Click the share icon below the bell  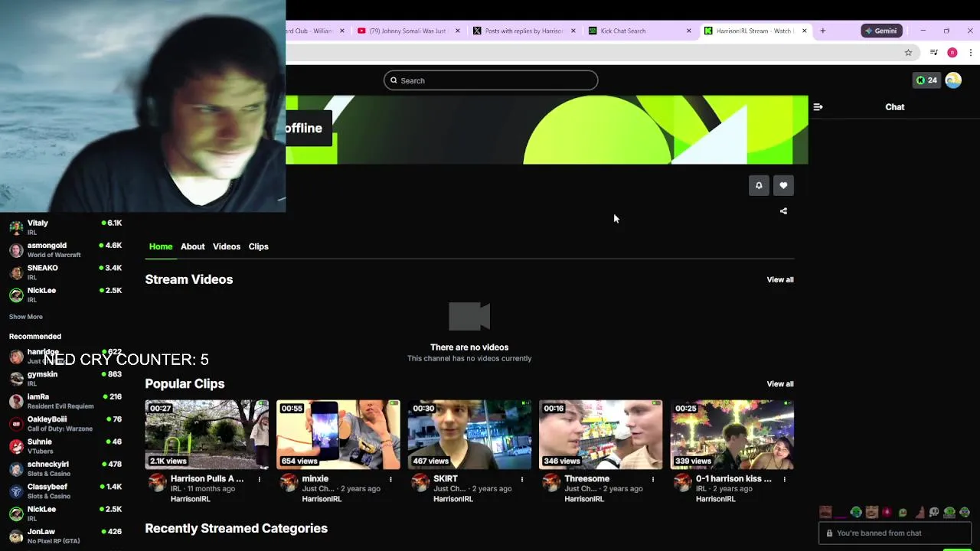pyautogui.click(x=783, y=211)
